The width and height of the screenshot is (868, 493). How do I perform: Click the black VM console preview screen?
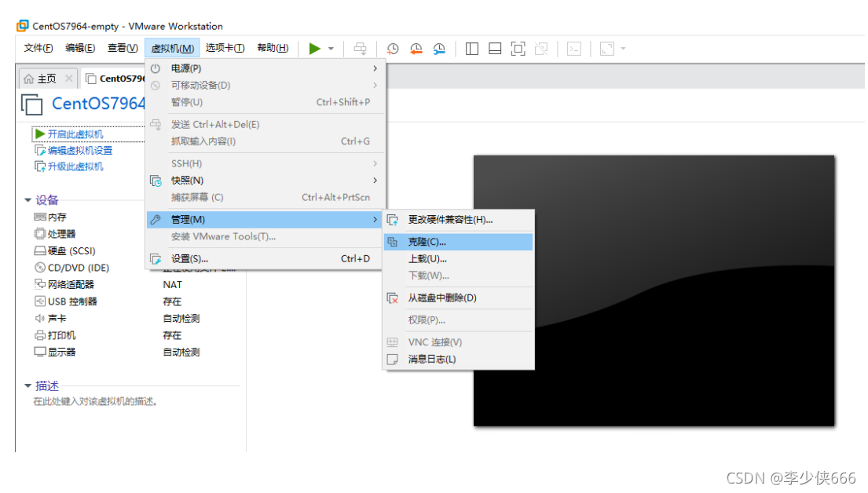click(x=654, y=290)
